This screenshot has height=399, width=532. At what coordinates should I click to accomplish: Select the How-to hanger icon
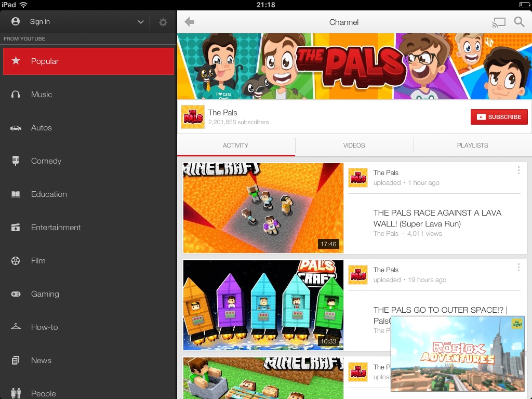click(16, 326)
